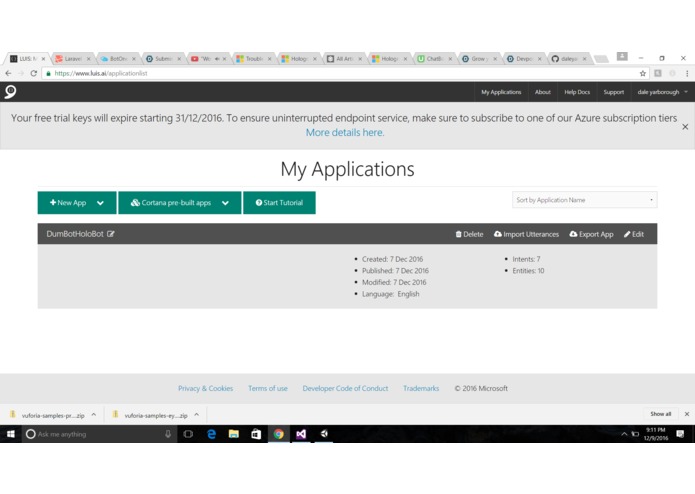Open the Windows Start menu

[11, 434]
